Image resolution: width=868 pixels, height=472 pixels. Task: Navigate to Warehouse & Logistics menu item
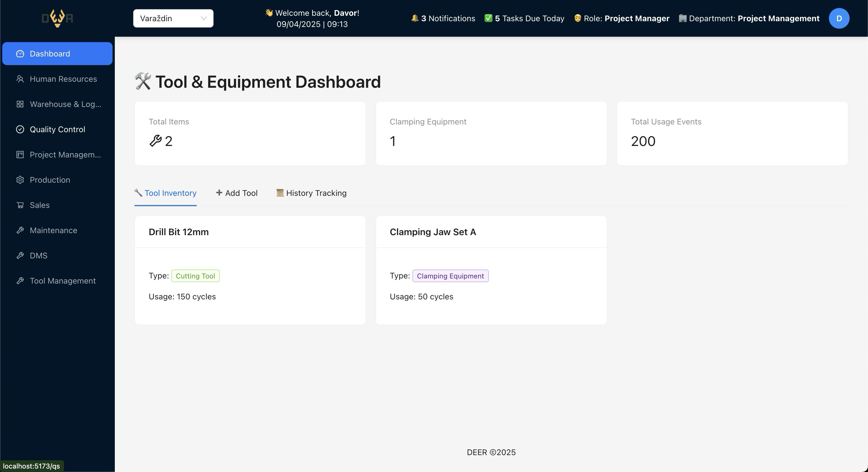coord(57,104)
